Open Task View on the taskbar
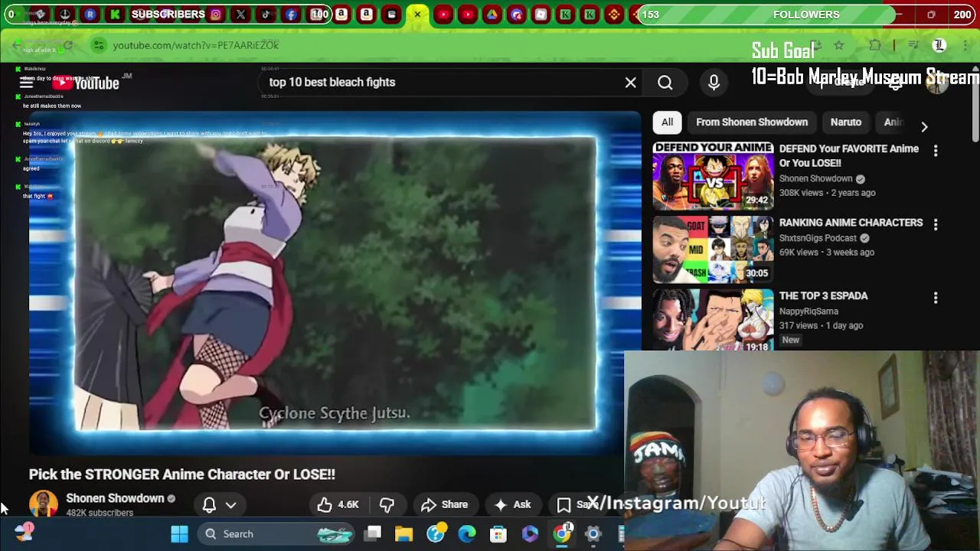Screen dimensions: 980x551 tap(373, 533)
